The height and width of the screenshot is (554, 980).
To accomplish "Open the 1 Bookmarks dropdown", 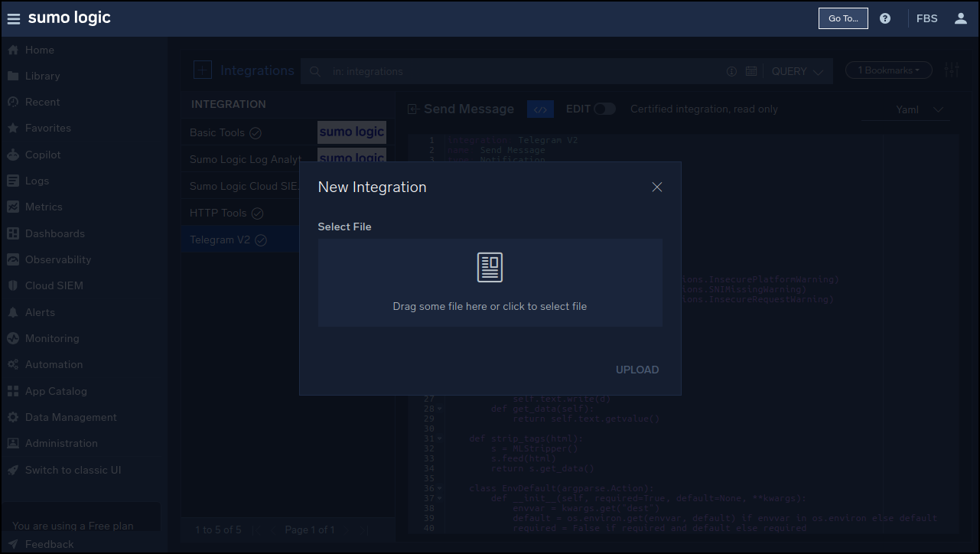I will coord(888,70).
